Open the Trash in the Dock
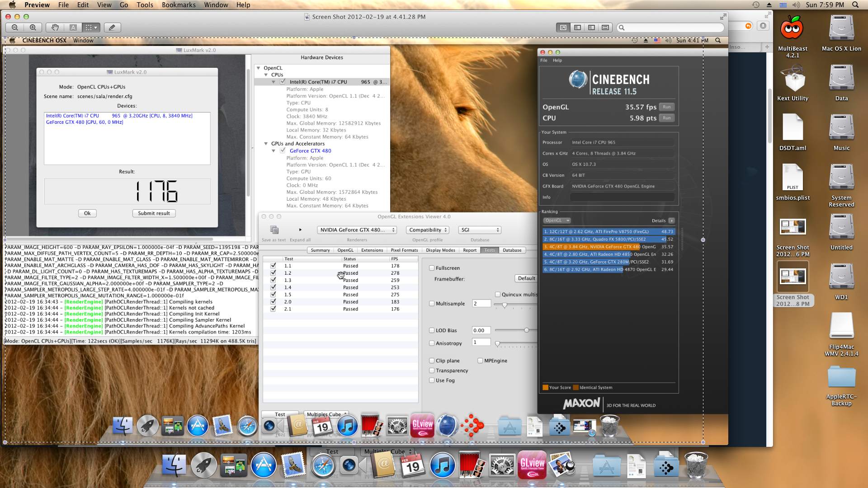The height and width of the screenshot is (488, 868). tap(695, 465)
